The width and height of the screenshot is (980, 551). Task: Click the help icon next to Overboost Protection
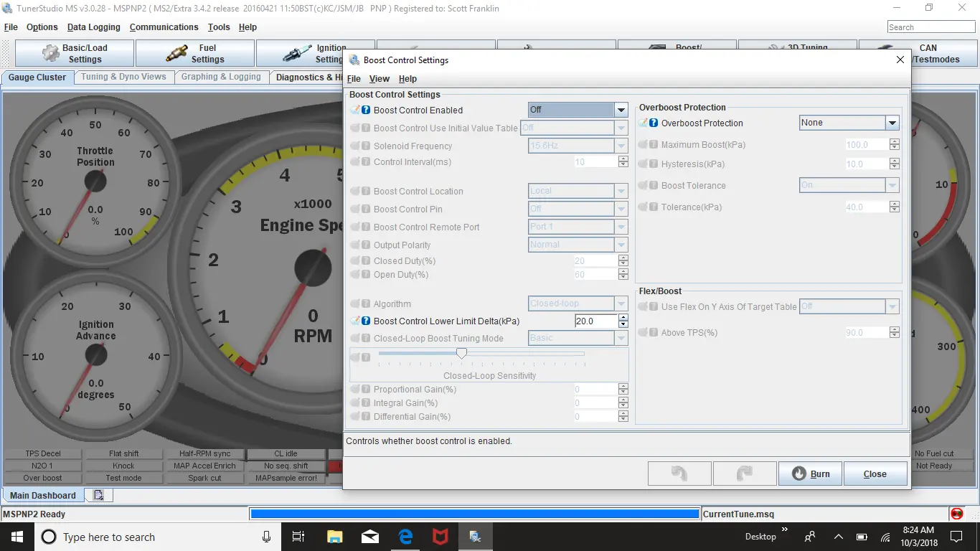point(654,123)
